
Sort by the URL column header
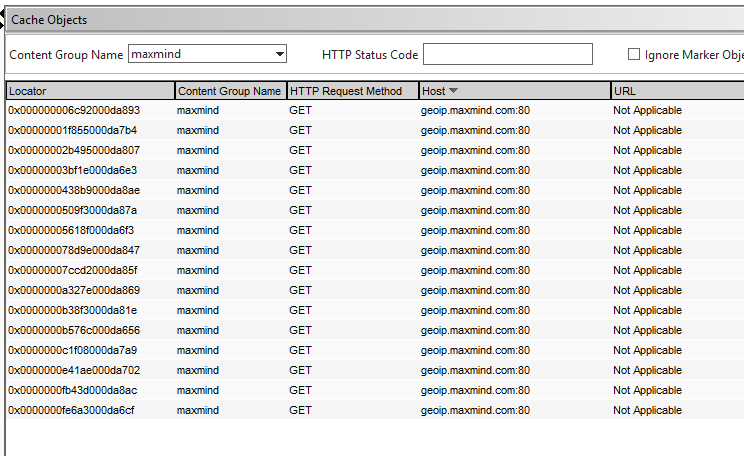click(676, 91)
